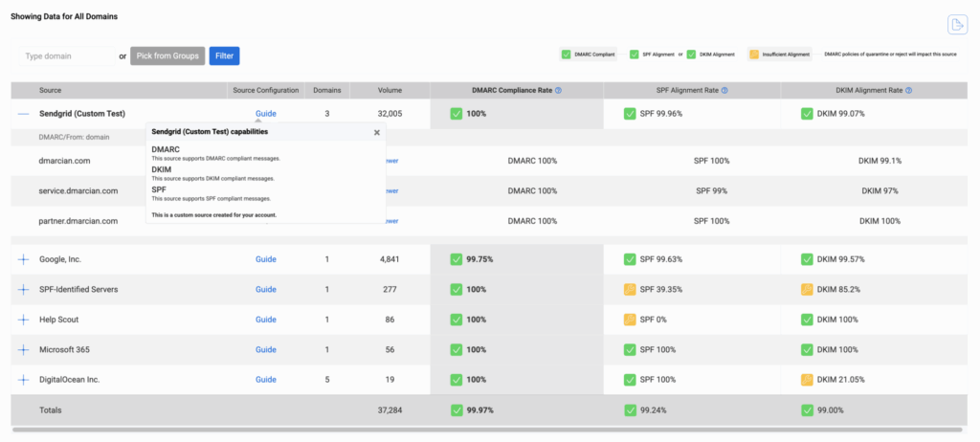Open Guide link for Sendgrid (Custom Test)
The image size is (980, 442).
(266, 114)
